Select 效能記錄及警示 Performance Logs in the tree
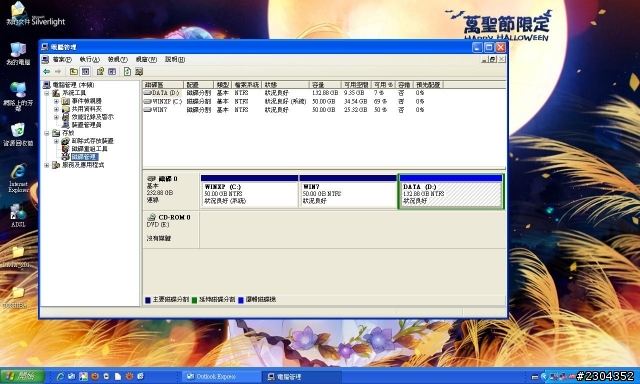Viewport: 640px width, 384px height. (x=93, y=117)
